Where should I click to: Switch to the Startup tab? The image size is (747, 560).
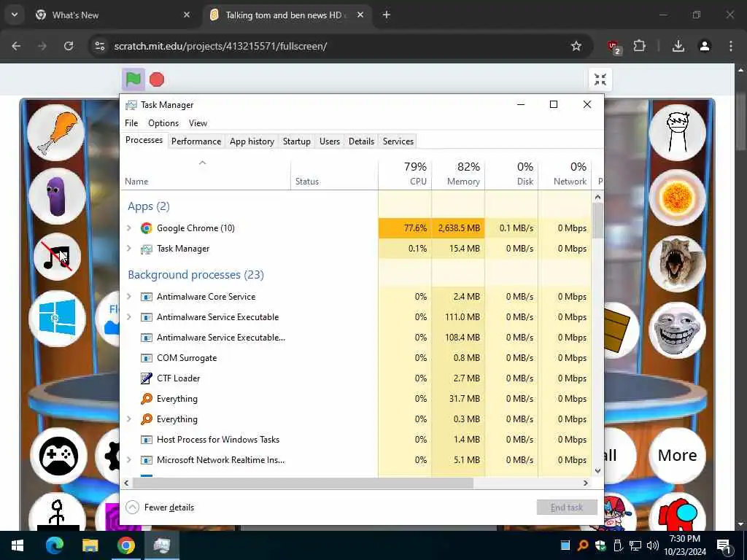296,141
